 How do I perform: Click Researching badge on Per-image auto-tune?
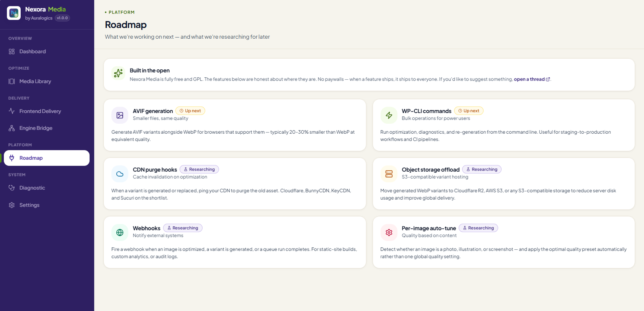(478, 228)
